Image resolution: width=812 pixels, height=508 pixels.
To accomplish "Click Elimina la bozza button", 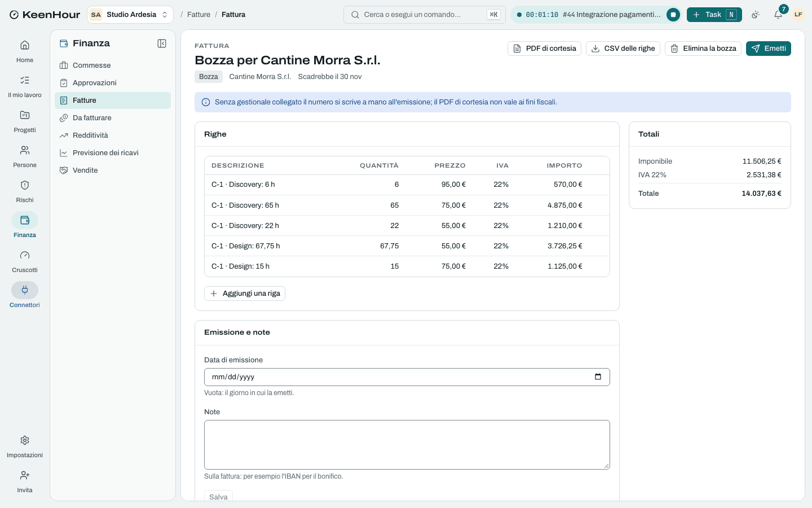I will pyautogui.click(x=703, y=49).
